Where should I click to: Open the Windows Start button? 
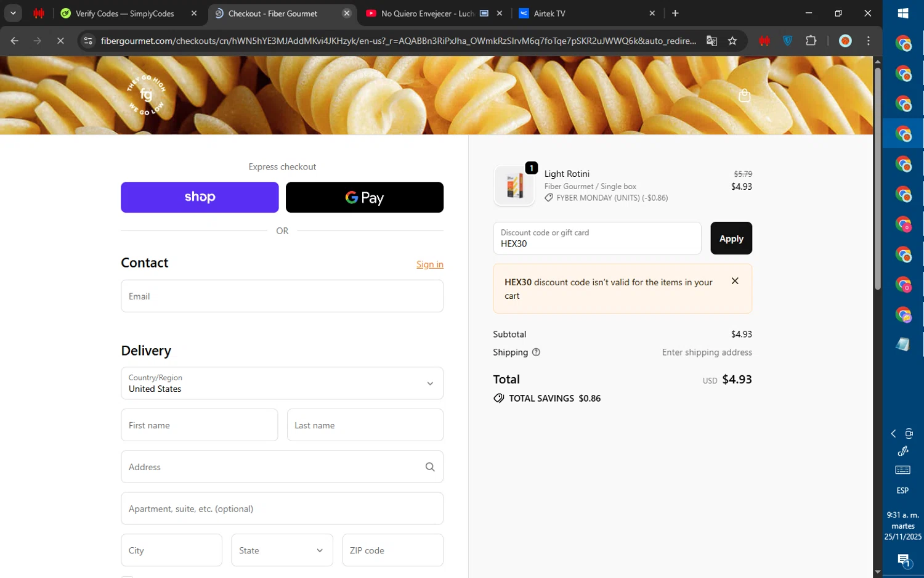coord(903,13)
